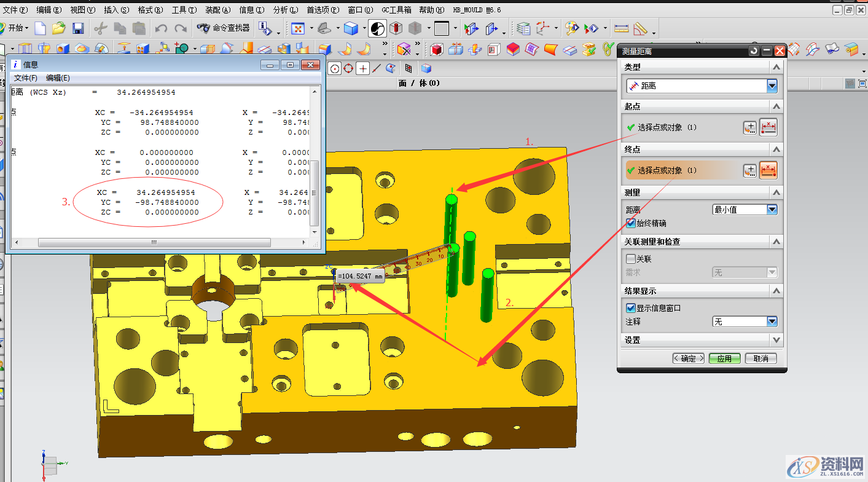
Task: Open the 装配 menu
Action: (x=217, y=10)
